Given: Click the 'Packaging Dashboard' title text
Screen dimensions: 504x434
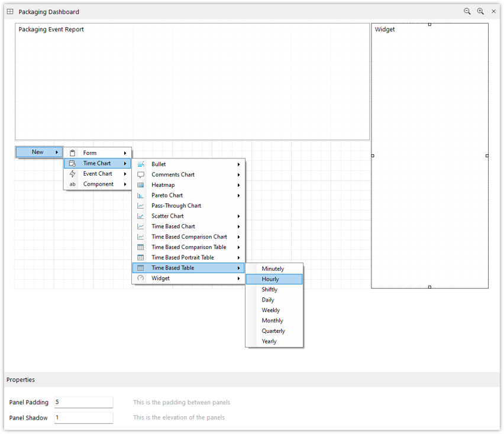Looking at the screenshot, I should tap(49, 12).
